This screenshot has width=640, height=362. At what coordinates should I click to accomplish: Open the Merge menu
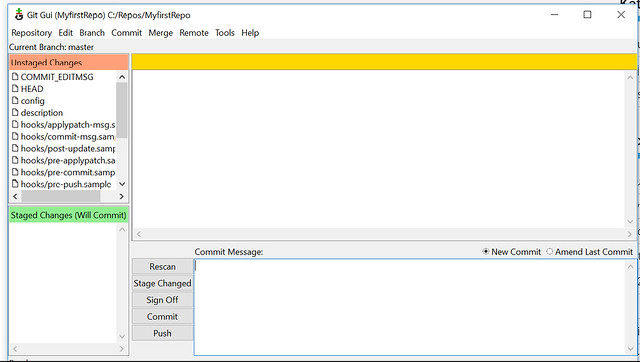click(160, 33)
